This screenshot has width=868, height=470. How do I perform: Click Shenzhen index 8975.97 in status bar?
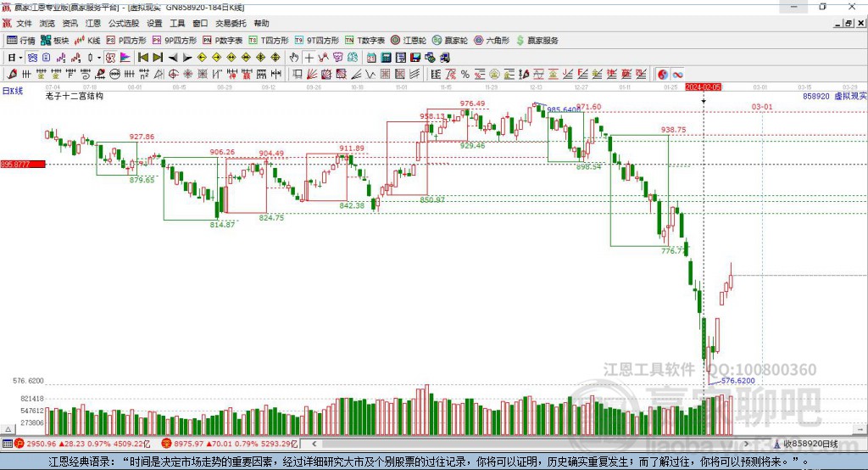point(189,444)
